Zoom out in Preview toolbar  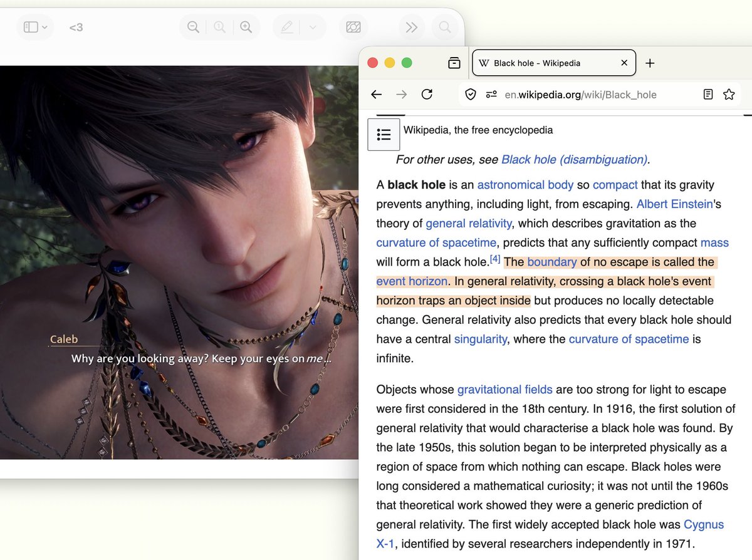pyautogui.click(x=193, y=27)
